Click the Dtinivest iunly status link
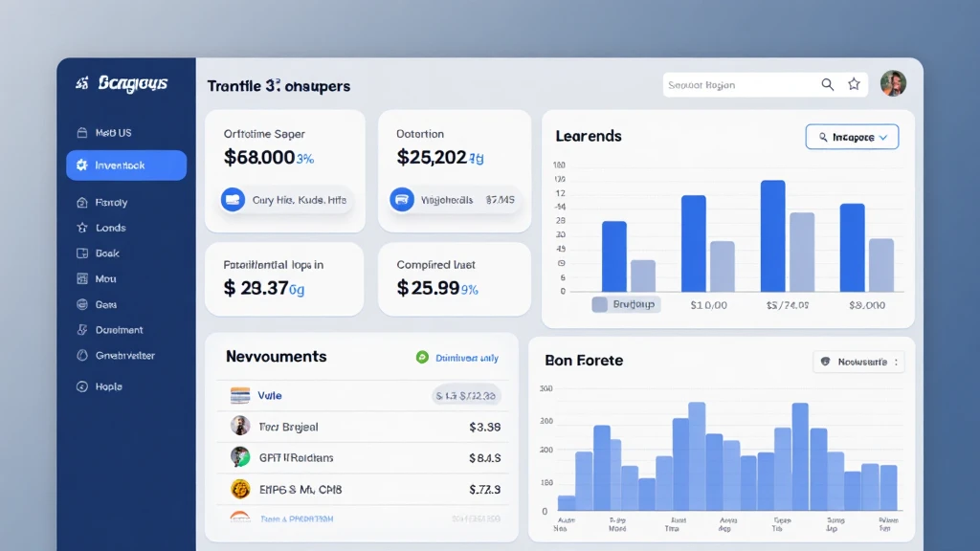This screenshot has width=980, height=551. point(467,358)
